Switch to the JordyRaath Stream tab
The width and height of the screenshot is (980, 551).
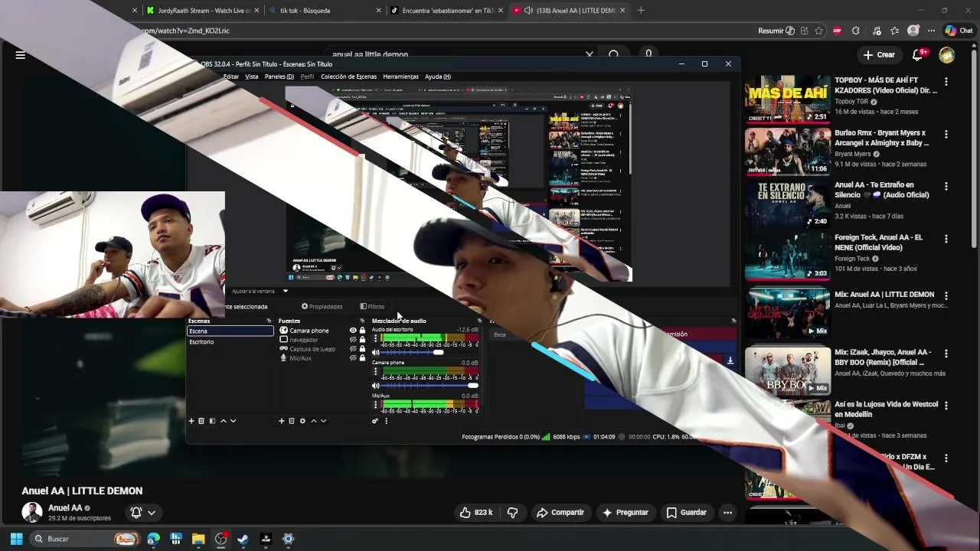tap(199, 10)
